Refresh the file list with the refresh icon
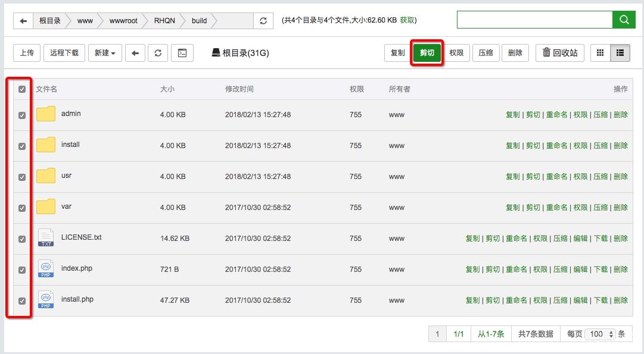The image size is (644, 354). coord(157,52)
